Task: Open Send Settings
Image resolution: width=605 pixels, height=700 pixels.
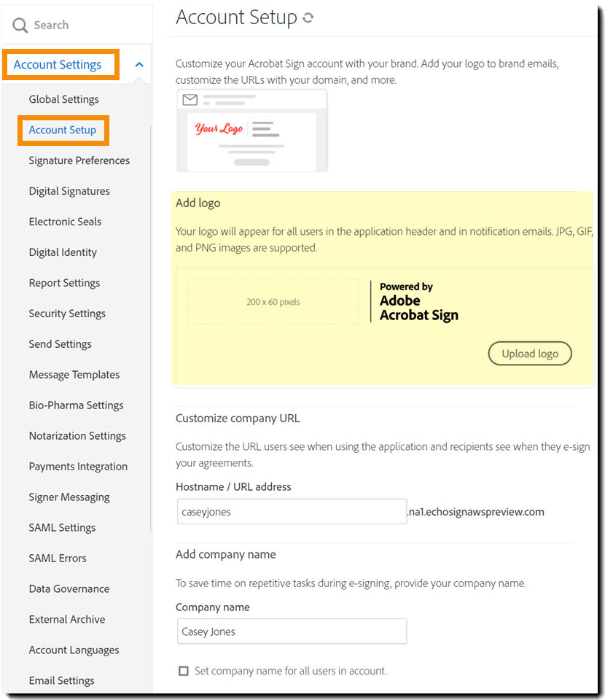Action: coord(60,344)
